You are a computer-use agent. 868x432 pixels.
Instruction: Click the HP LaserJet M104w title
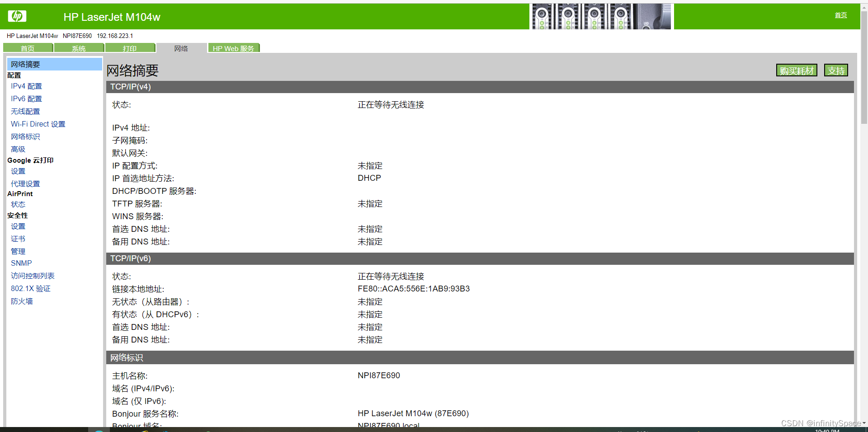coord(112,17)
